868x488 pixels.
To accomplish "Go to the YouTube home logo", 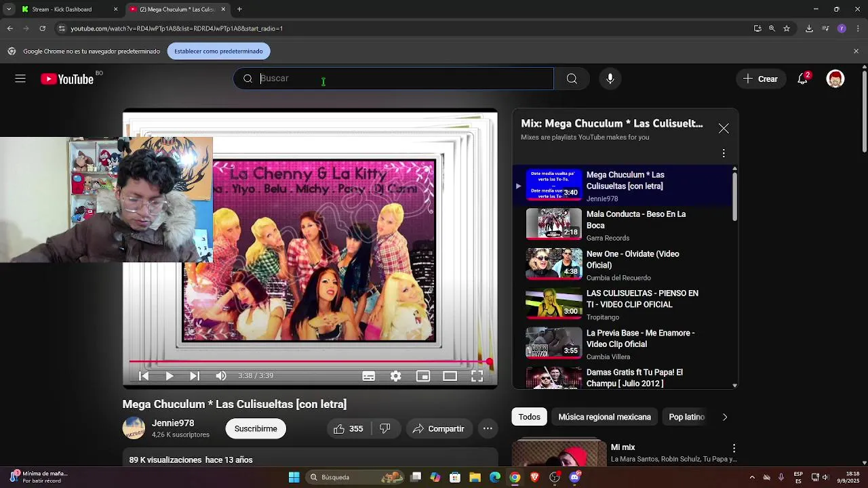I will point(67,79).
